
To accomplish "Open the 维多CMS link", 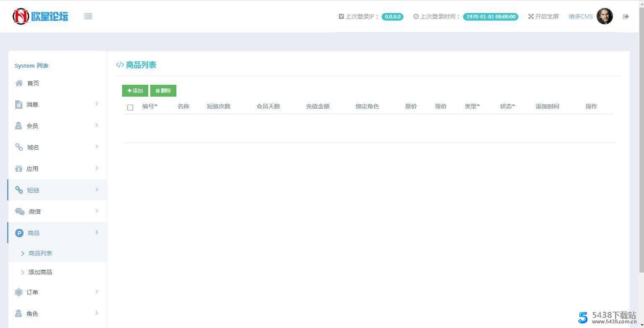I will (x=581, y=16).
